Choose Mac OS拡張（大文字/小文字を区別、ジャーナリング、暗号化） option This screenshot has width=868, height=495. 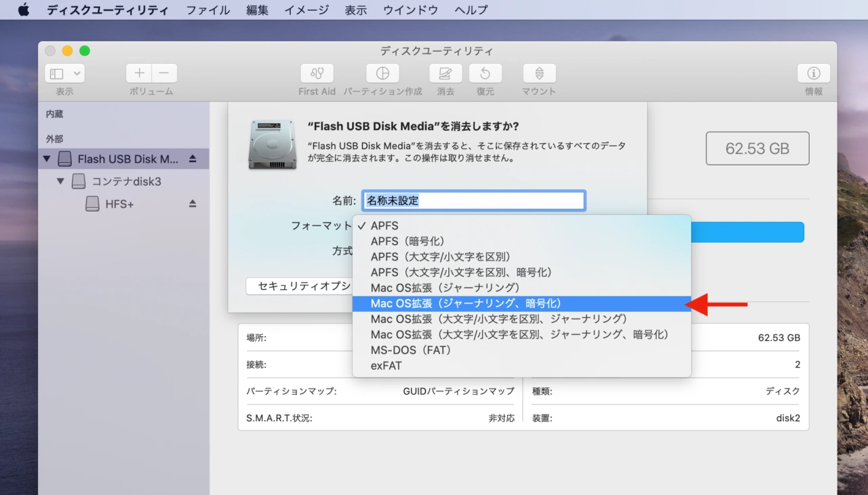pos(521,334)
